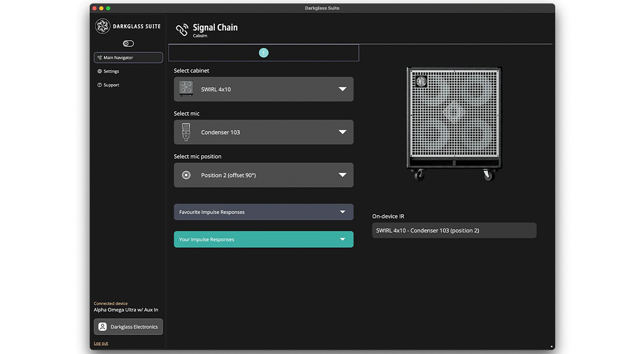This screenshot has height=354, width=644.
Task: Click the Favourite Impulse Responses arrow
Action: [342, 212]
